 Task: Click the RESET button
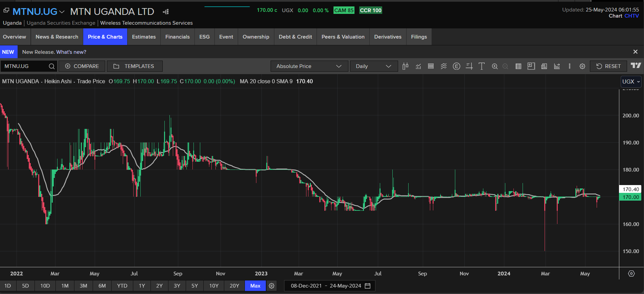point(608,66)
